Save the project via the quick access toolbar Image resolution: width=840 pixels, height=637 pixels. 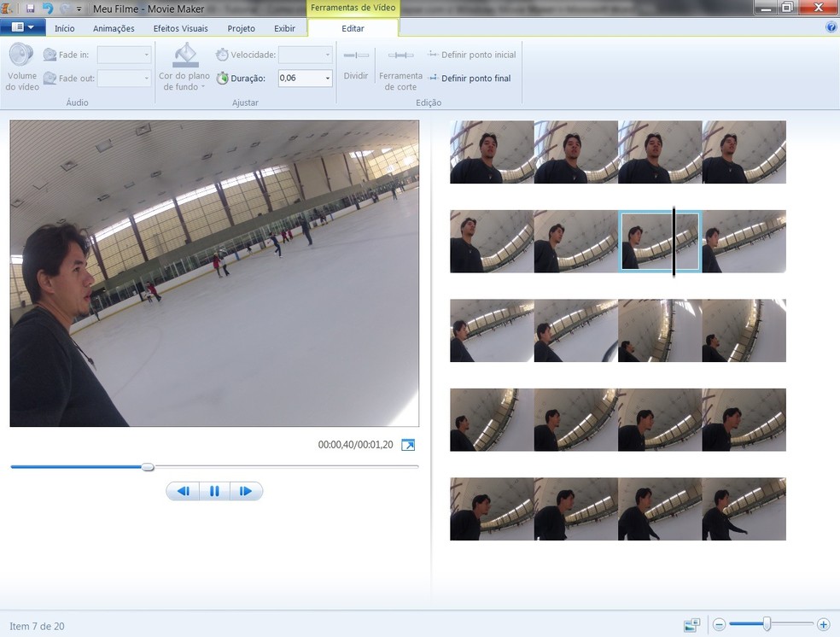[32, 7]
